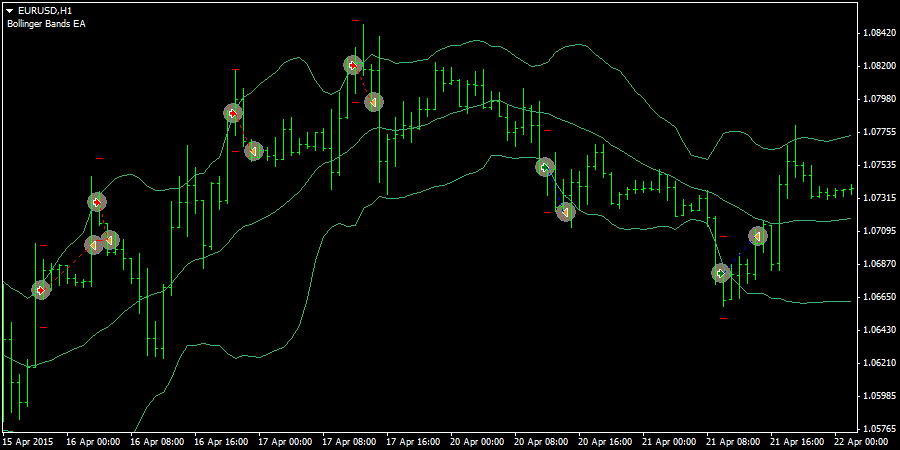Viewport: 900px width, 450px height.
Task: Click the 1.05985 price label
Action: point(878,396)
